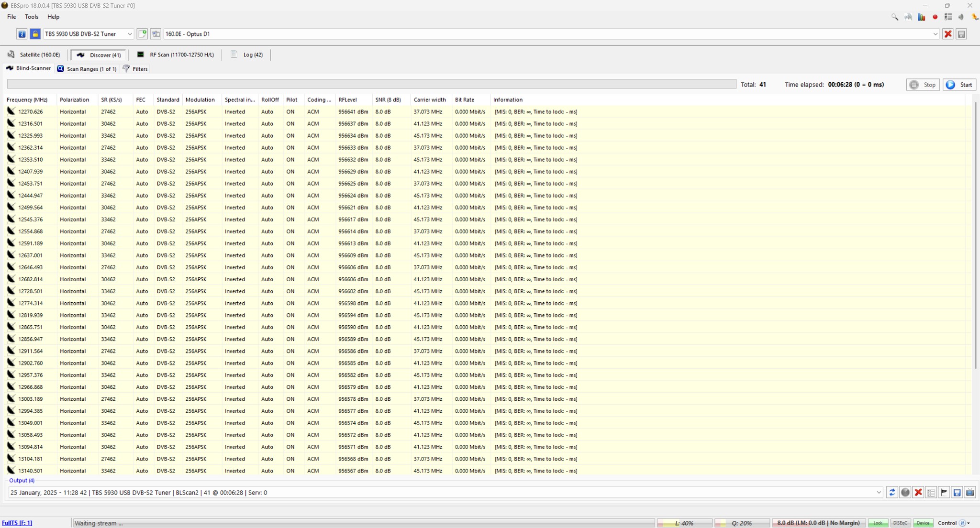Click the speaker audio icon
Screen dimensions: 980x528
click(x=961, y=17)
